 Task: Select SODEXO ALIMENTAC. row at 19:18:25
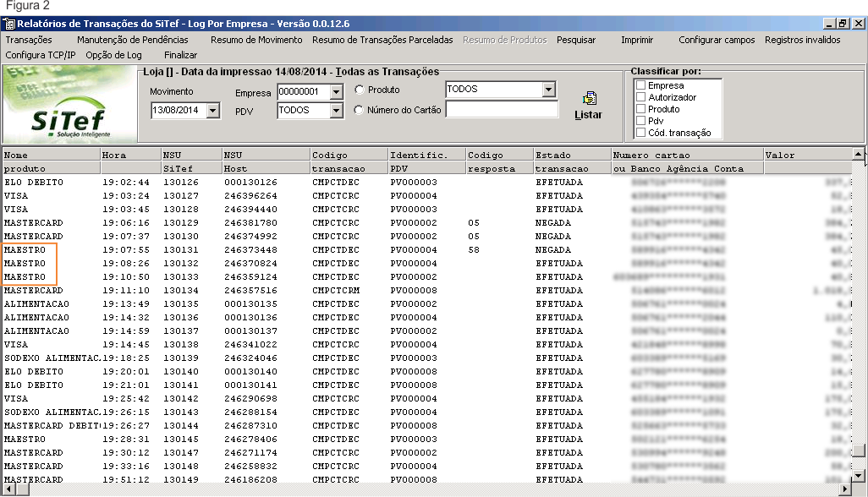click(x=426, y=358)
